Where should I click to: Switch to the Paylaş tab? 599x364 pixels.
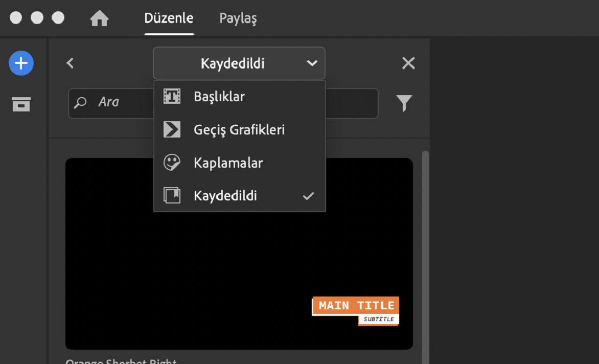[237, 18]
